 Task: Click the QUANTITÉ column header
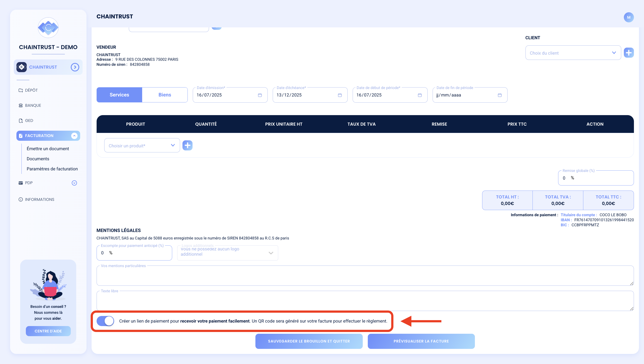(x=206, y=124)
